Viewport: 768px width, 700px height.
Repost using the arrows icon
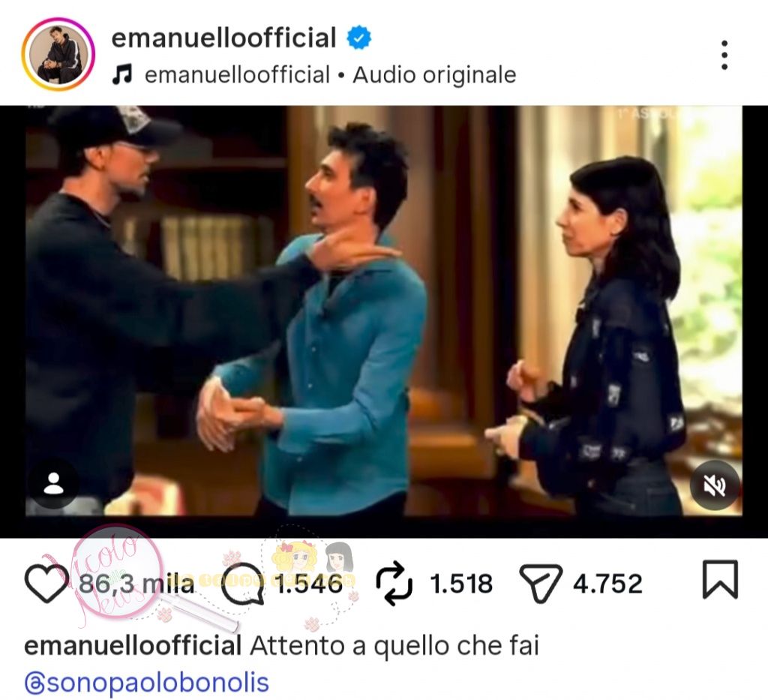(x=394, y=584)
